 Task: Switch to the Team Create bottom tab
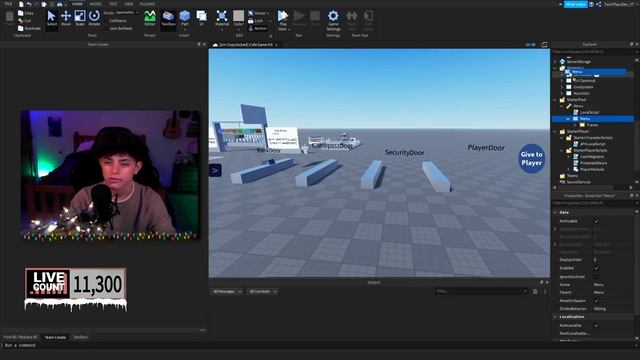click(55, 337)
